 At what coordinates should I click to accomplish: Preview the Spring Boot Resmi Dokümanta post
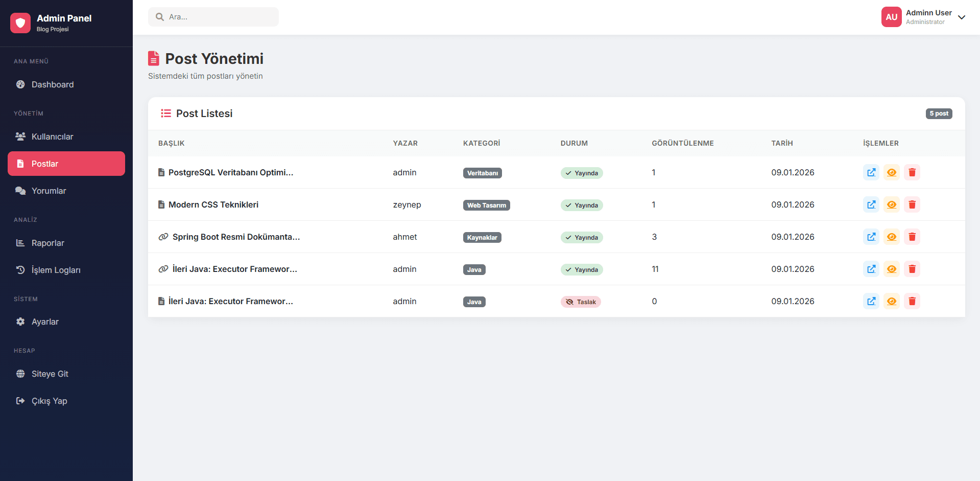point(892,237)
